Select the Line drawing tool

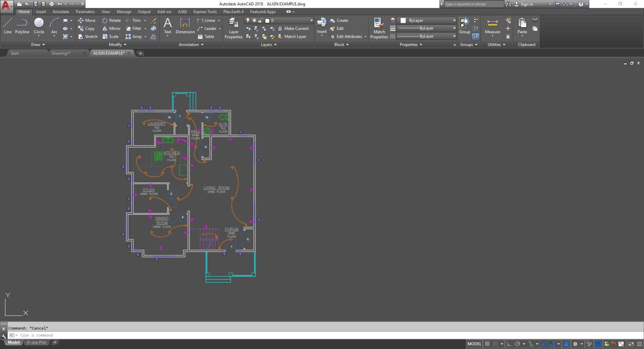coord(7,26)
